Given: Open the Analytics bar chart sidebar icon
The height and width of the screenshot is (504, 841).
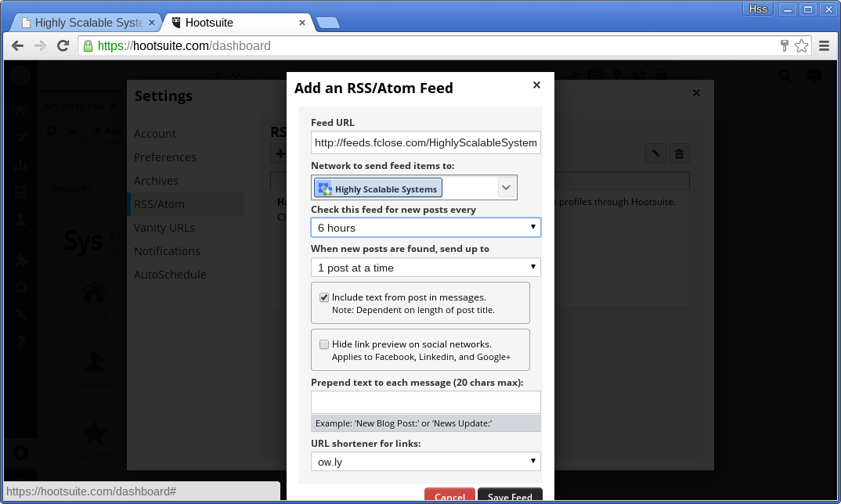Looking at the screenshot, I should point(21,164).
